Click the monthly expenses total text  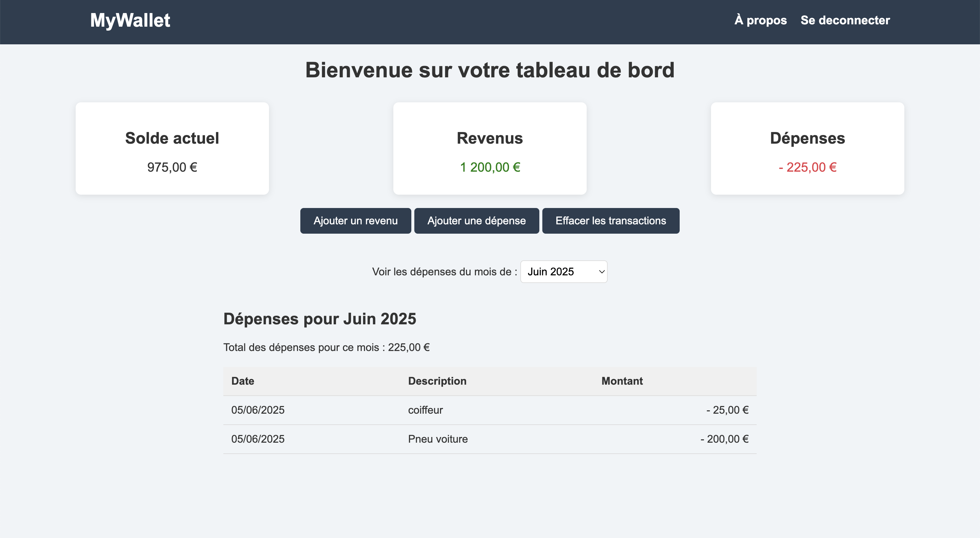pos(326,347)
